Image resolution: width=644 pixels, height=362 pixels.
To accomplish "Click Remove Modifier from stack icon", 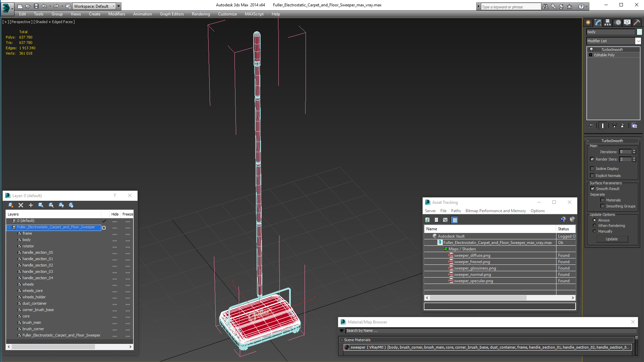I will click(x=623, y=126).
